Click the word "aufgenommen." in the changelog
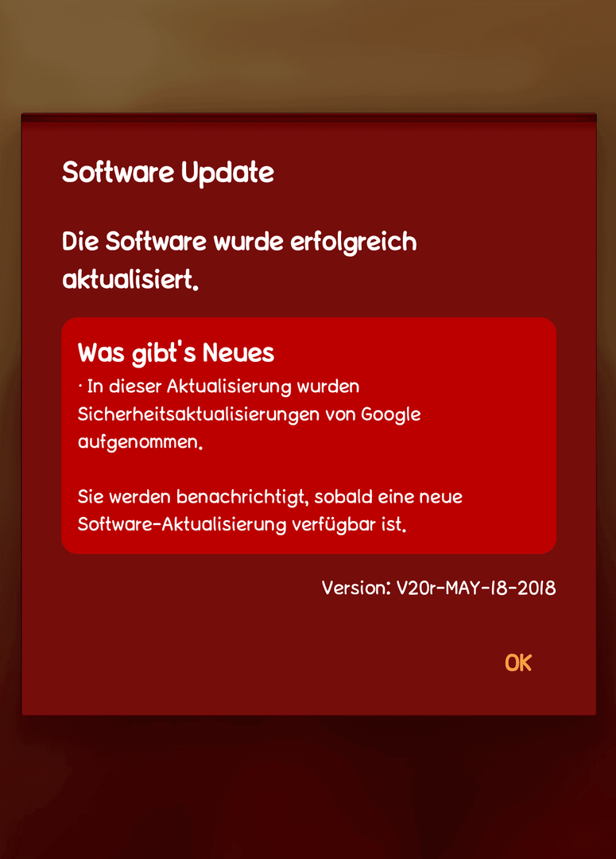Screen dimensions: 616x859 click(x=140, y=442)
